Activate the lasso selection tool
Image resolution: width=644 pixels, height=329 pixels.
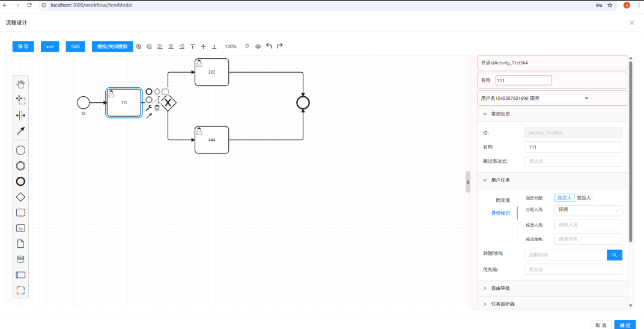[x=20, y=99]
